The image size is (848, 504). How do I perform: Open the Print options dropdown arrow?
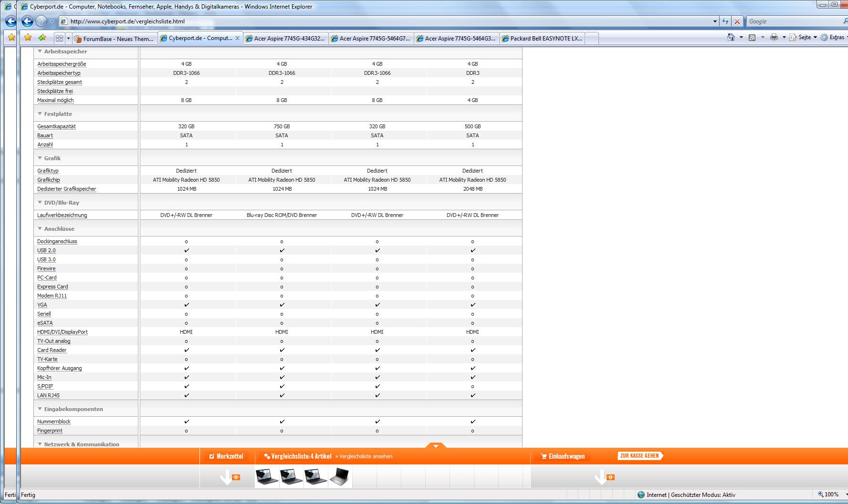[784, 37]
